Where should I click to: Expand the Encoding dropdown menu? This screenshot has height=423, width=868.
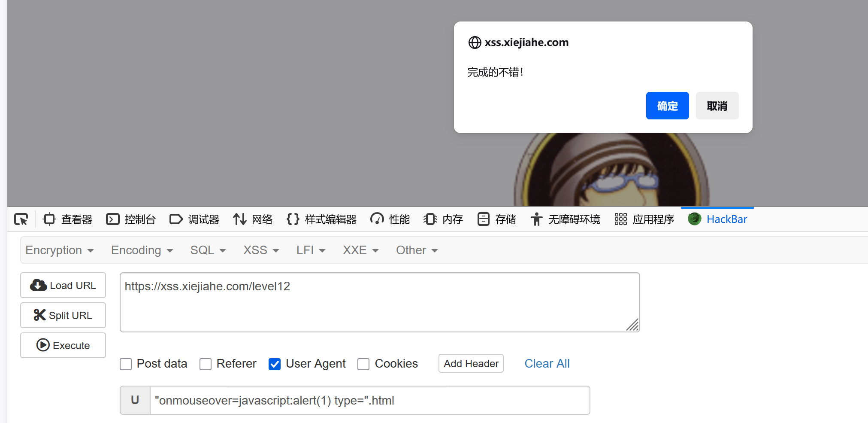pos(142,250)
